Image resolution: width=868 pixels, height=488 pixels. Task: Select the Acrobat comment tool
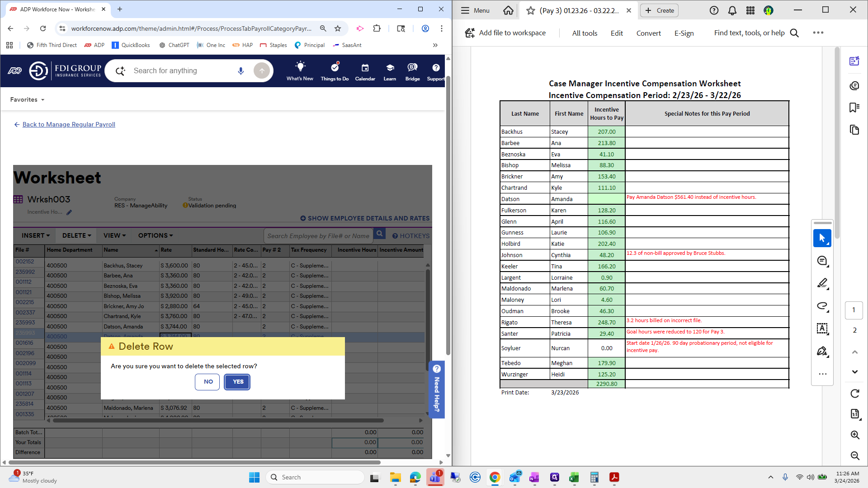[x=822, y=261]
